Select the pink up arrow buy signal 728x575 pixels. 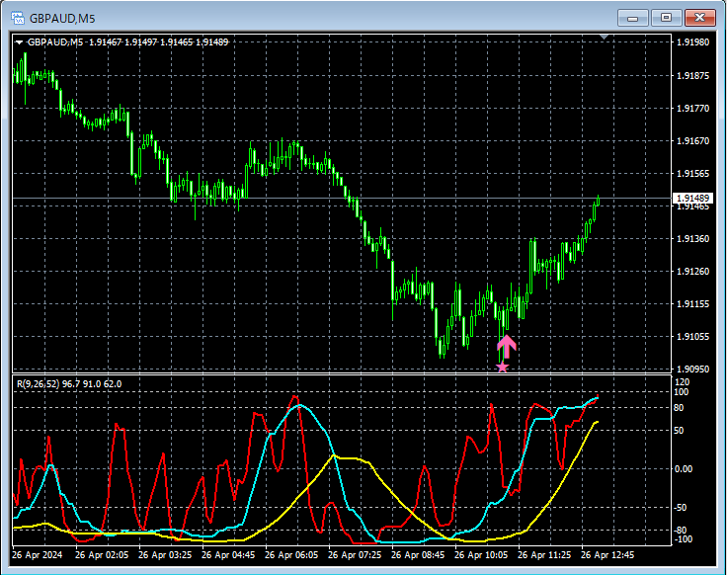[507, 347]
